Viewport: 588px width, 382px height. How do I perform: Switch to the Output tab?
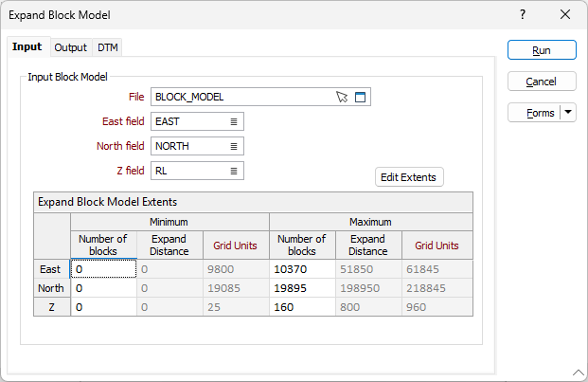click(x=70, y=47)
